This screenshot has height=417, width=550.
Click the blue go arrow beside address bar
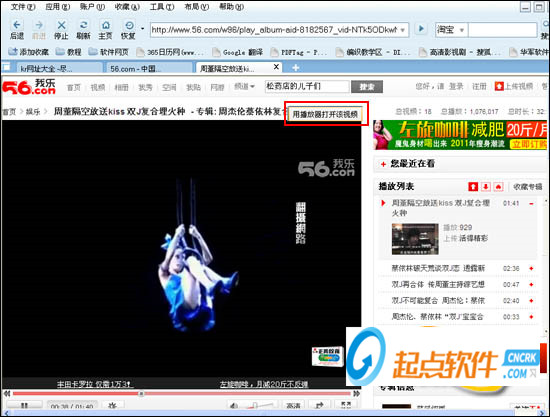coord(421,29)
